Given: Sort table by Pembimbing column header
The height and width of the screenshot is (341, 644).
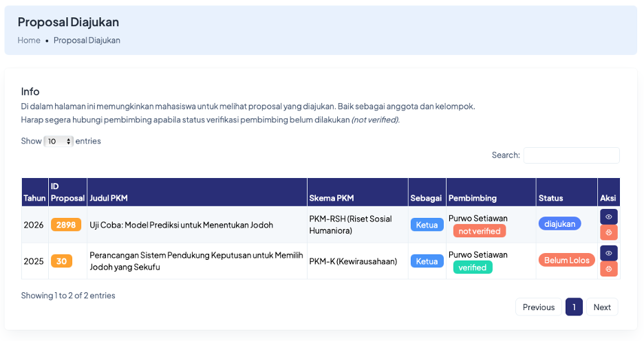Looking at the screenshot, I should click(491, 192).
